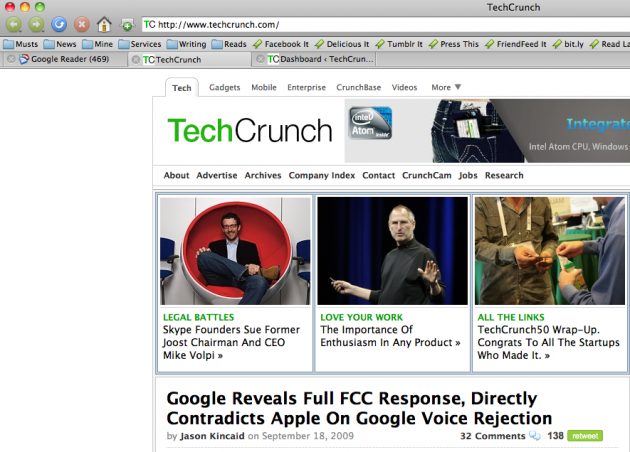This screenshot has height=452, width=630.
Task: Select the Tech section tab
Action: pos(182,88)
